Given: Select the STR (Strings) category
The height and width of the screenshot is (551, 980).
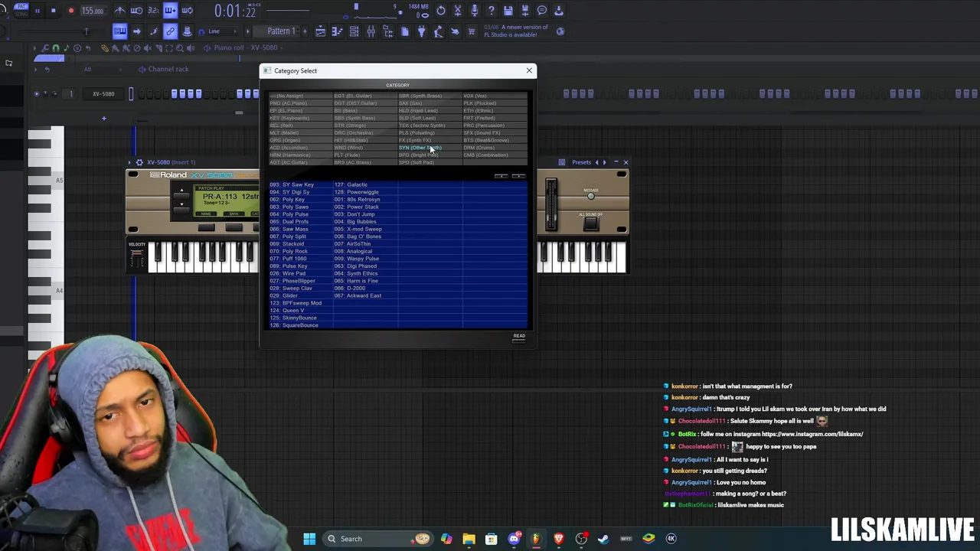Looking at the screenshot, I should click(350, 126).
